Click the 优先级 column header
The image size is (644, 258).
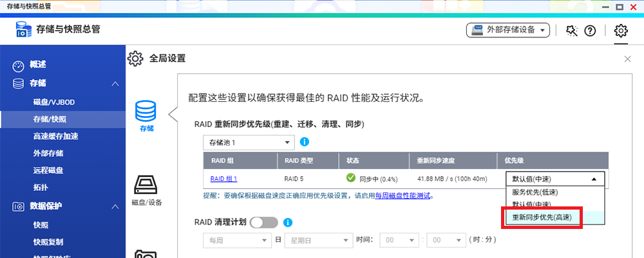click(553, 161)
